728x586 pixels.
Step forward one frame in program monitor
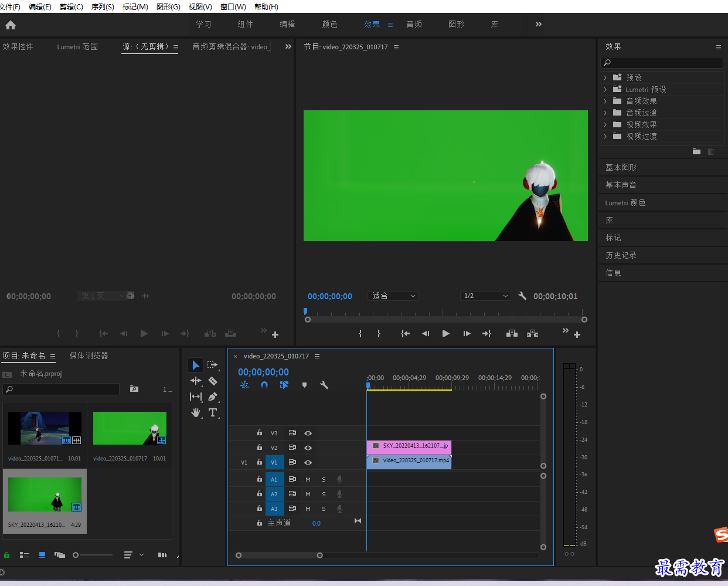(467, 333)
